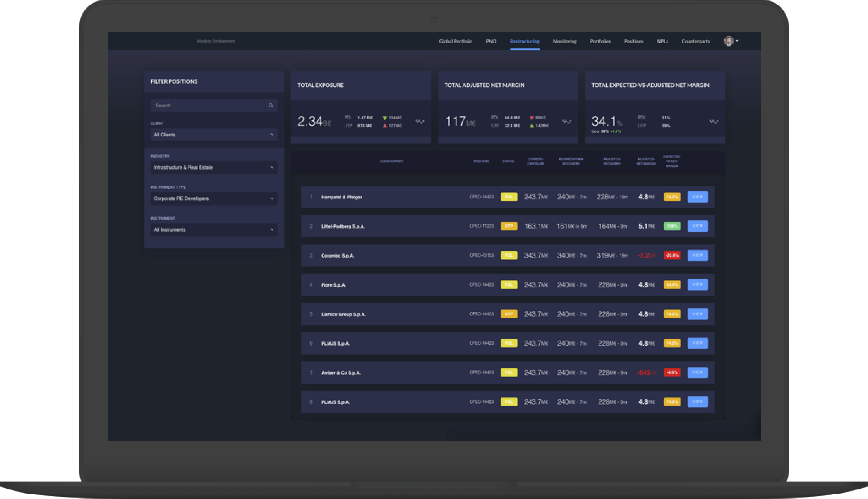Viewport: 868px width, 499px height.
Task: Expand the Industry dropdown Infrastructure & Real Estate
Action: coord(214,167)
